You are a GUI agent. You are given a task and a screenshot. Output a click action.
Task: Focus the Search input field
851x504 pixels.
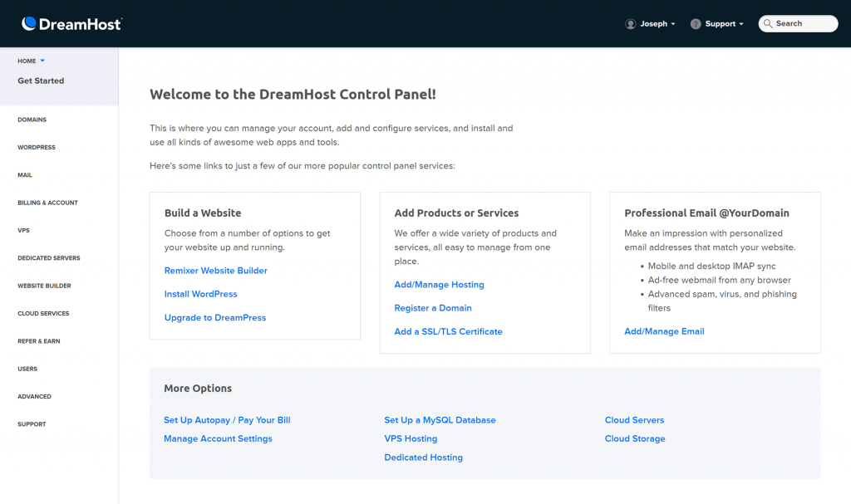(798, 23)
